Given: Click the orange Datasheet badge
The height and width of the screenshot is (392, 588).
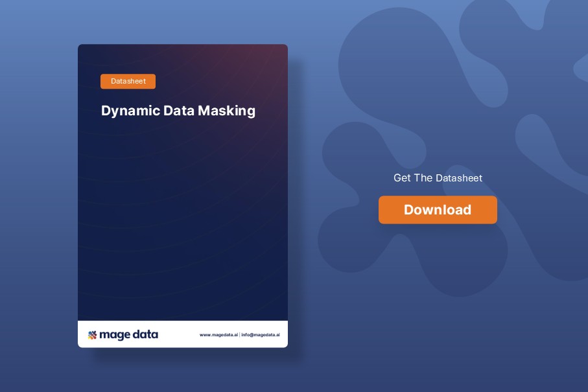Looking at the screenshot, I should (128, 81).
